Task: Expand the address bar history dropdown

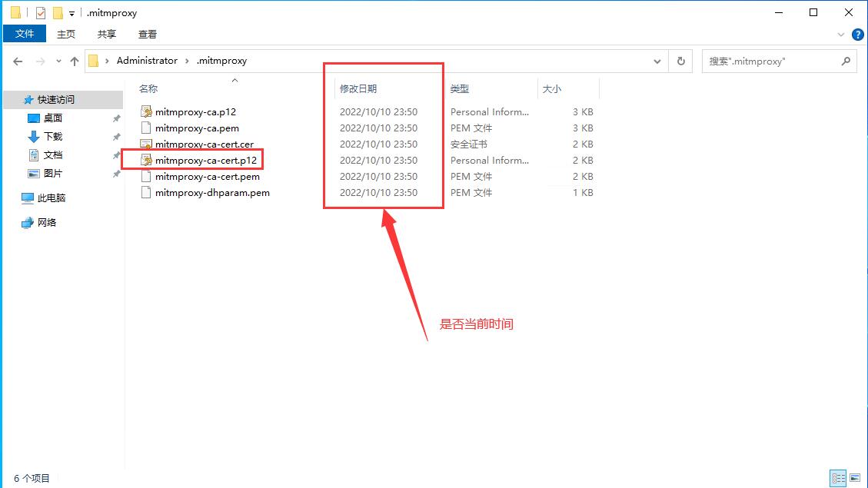Action: coord(657,61)
